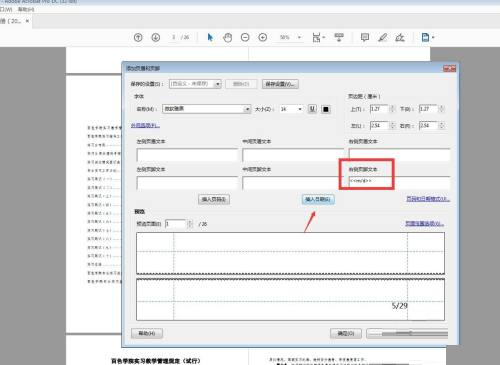Screen dimensions: 500x365
Task: Open the sticky note comment tool
Action: point(365,37)
